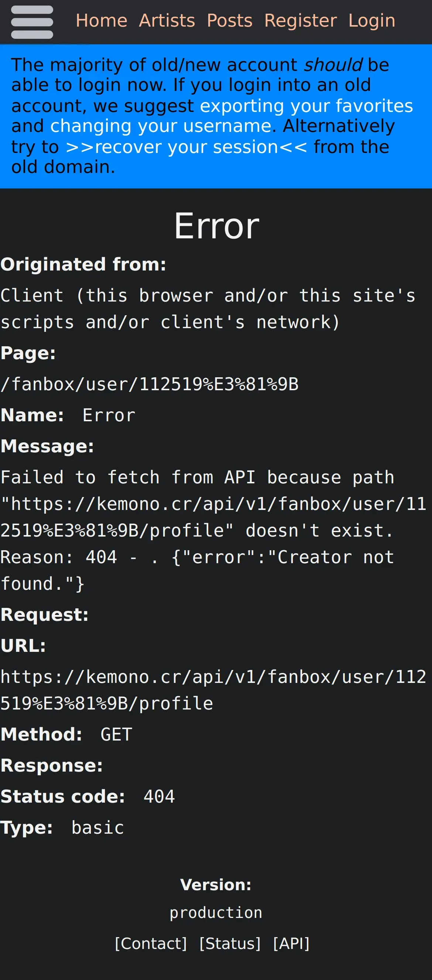Click the "production" version text
Image resolution: width=432 pixels, height=980 pixels.
[x=216, y=913]
